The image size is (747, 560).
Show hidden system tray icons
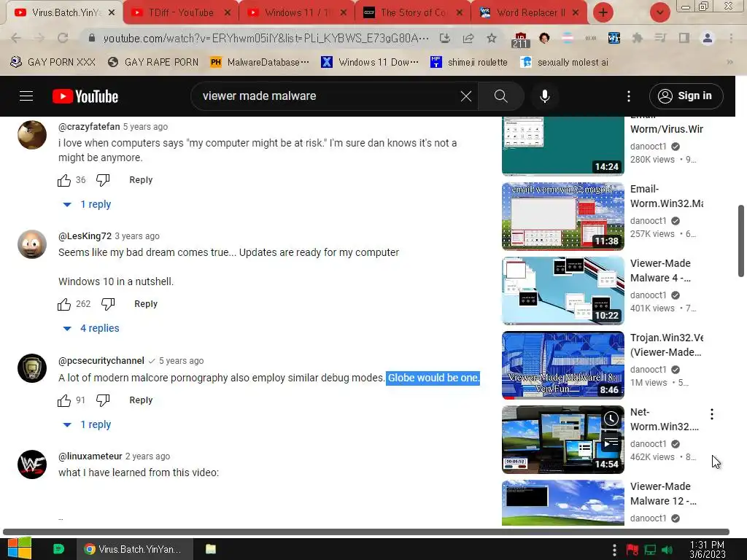pyautogui.click(x=614, y=550)
